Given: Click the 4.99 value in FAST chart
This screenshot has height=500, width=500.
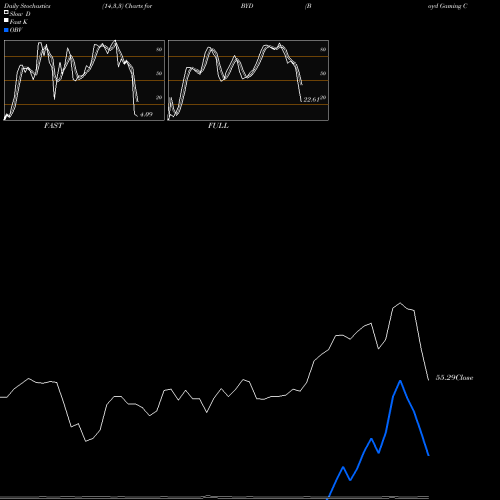Looking at the screenshot, I should coord(146,114).
